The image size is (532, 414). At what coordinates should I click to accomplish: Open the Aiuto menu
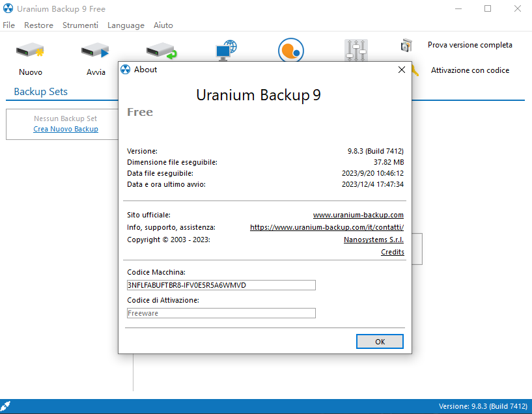[x=163, y=25]
